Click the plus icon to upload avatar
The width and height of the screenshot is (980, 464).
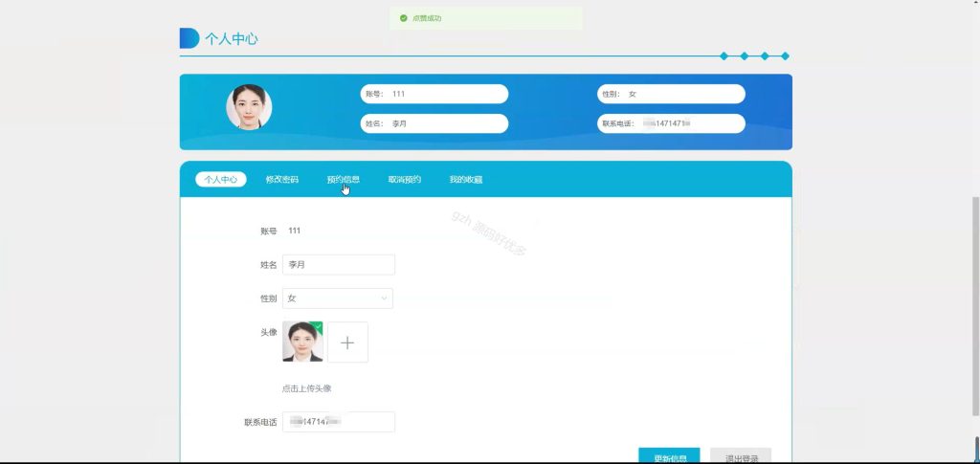pyautogui.click(x=347, y=342)
